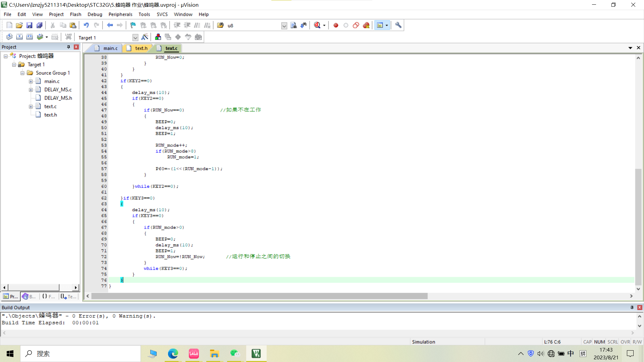Open the Project menu
The height and width of the screenshot is (362, 644).
[56, 14]
